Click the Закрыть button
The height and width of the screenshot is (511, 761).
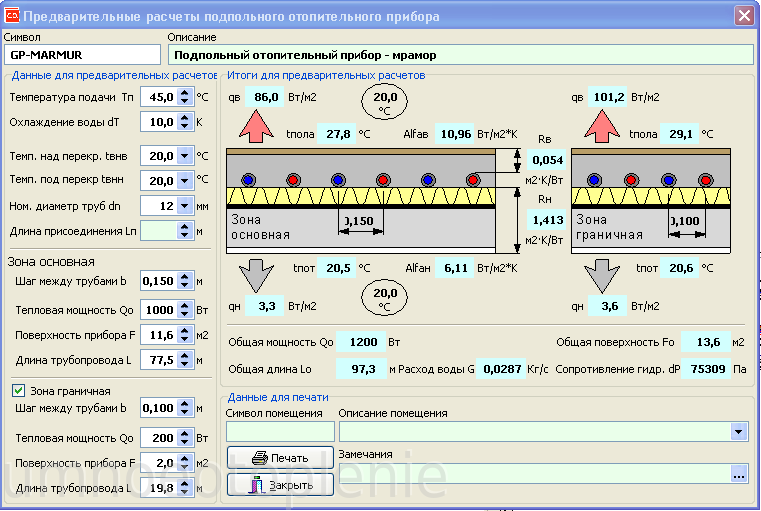280,485
